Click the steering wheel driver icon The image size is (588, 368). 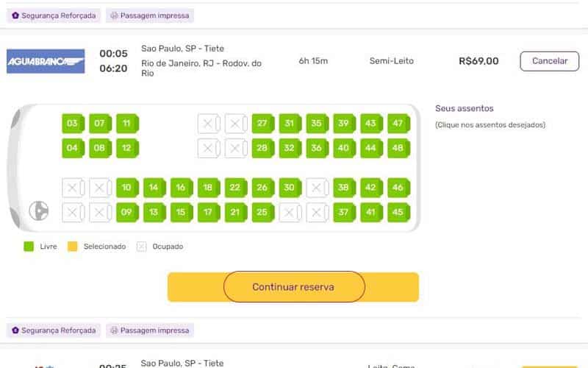click(x=39, y=210)
